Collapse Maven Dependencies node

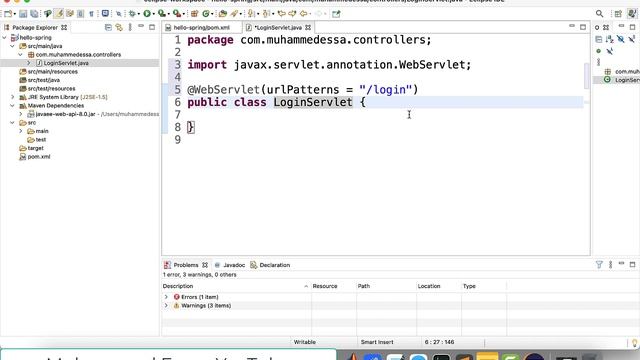coord(12,106)
